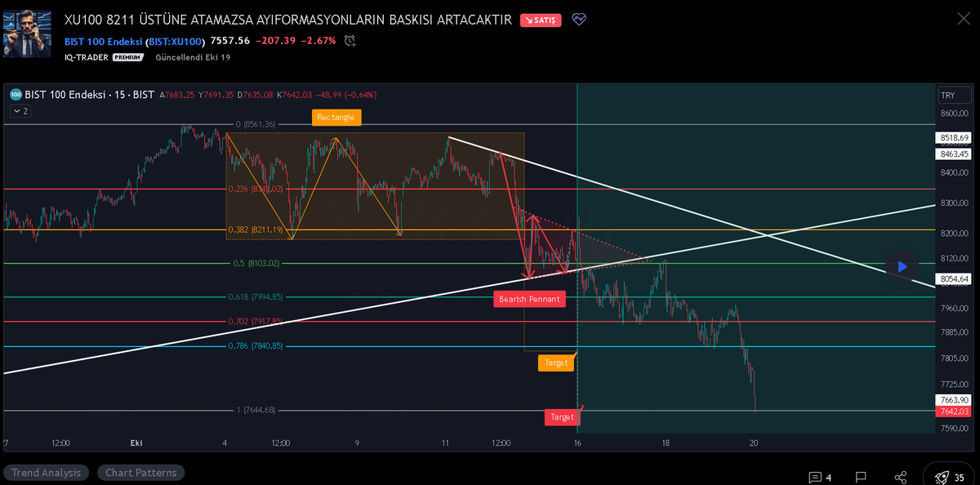This screenshot has height=485, width=980.
Task: Click the 7663.90 price axis label
Action: (x=954, y=400)
